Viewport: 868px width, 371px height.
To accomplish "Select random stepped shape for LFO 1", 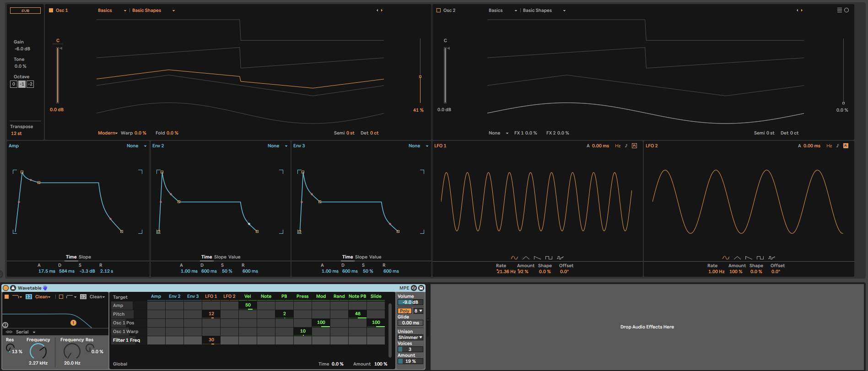I will [x=560, y=258].
